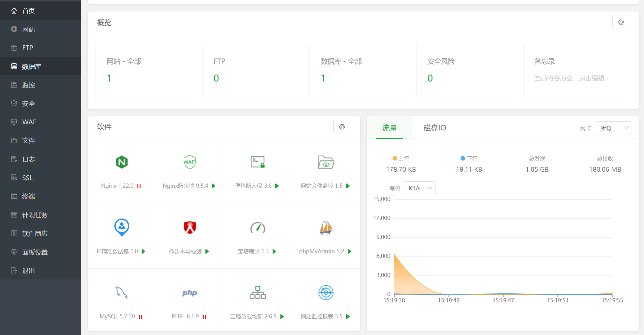Click the MySQL dolphin icon
Viewport: 644px width, 335px height.
point(121,292)
